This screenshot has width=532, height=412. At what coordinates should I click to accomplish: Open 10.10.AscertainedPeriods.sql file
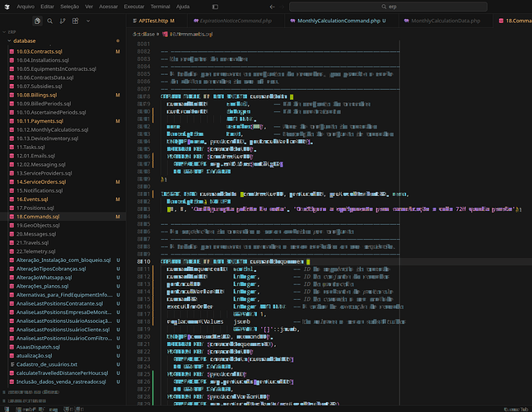[51, 112]
